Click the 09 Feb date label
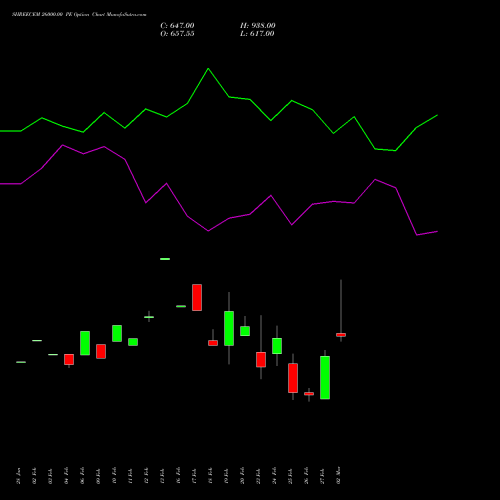 click(x=98, y=476)
